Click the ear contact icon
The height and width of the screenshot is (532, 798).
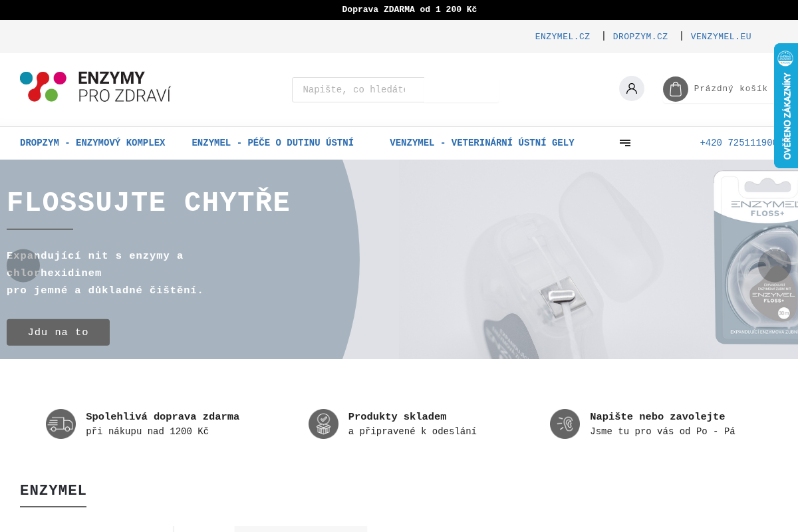(x=565, y=424)
